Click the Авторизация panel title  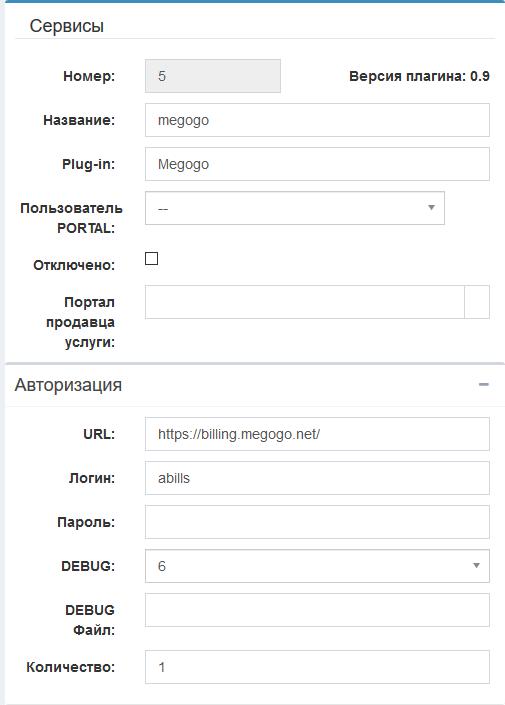(x=68, y=385)
